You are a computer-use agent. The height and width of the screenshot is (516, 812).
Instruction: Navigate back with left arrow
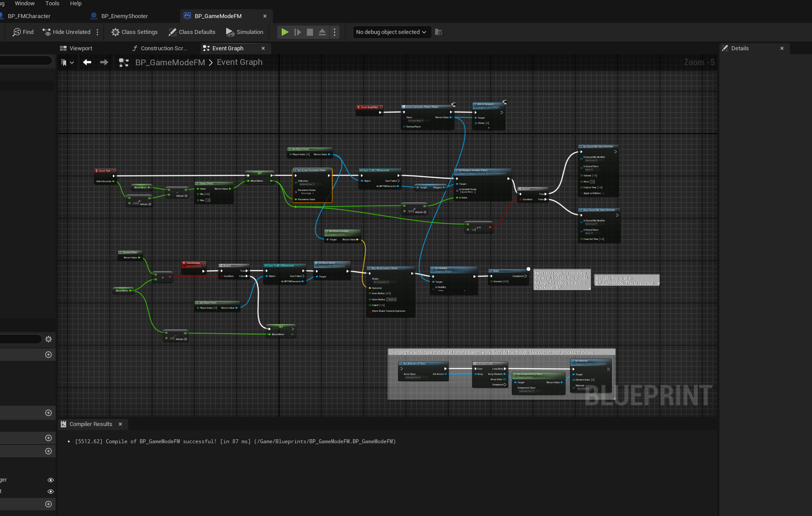coord(87,63)
